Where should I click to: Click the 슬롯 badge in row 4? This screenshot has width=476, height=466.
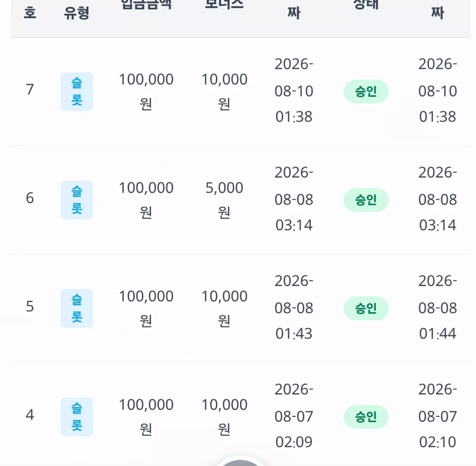click(x=77, y=416)
